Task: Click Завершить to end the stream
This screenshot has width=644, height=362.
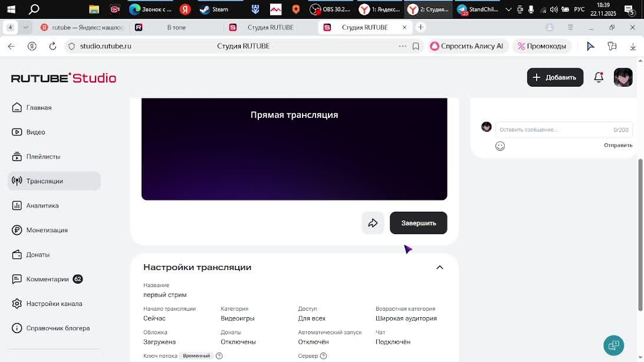Action: pos(418,223)
